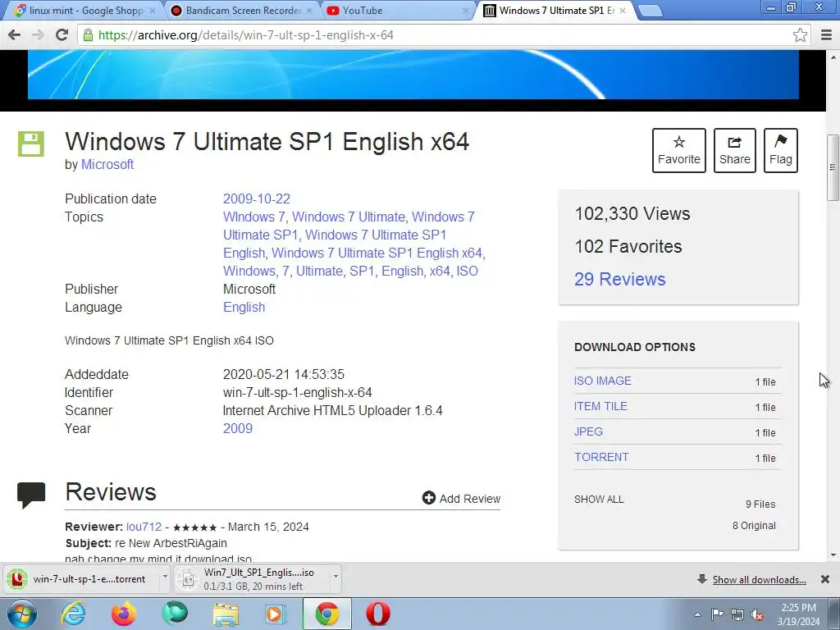
Task: Launch Opera from the taskbar
Action: 377,614
